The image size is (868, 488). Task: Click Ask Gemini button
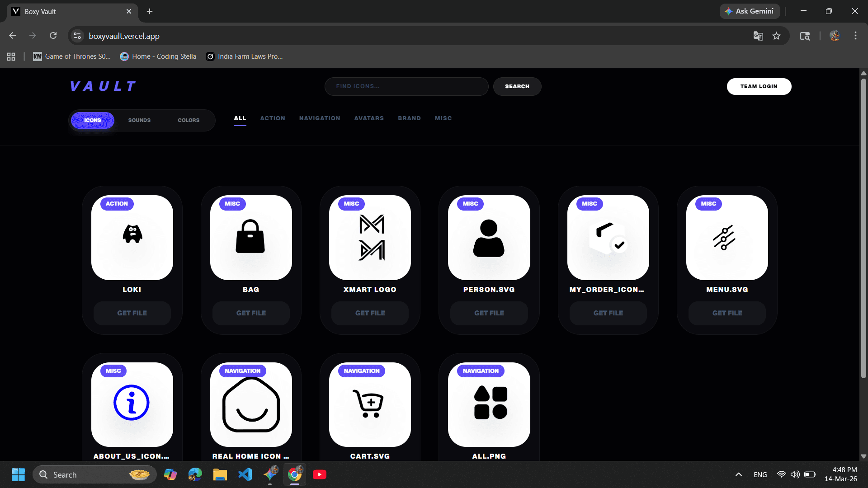pos(750,11)
